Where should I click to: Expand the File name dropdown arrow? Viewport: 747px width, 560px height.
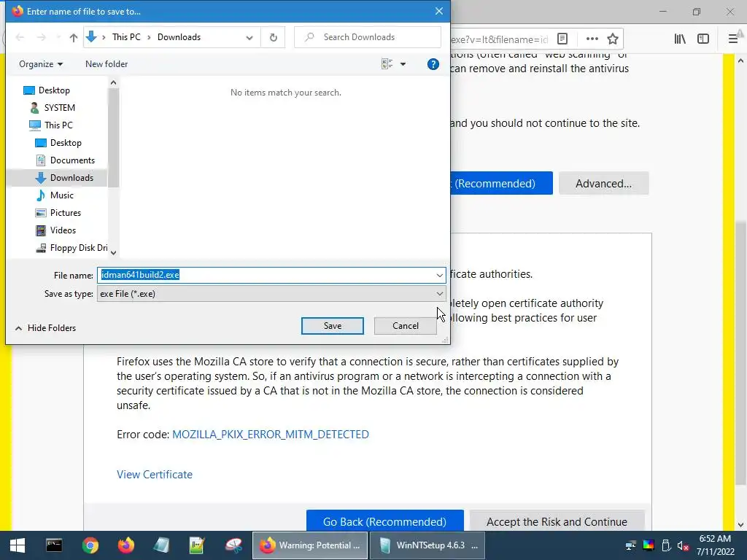(x=439, y=275)
